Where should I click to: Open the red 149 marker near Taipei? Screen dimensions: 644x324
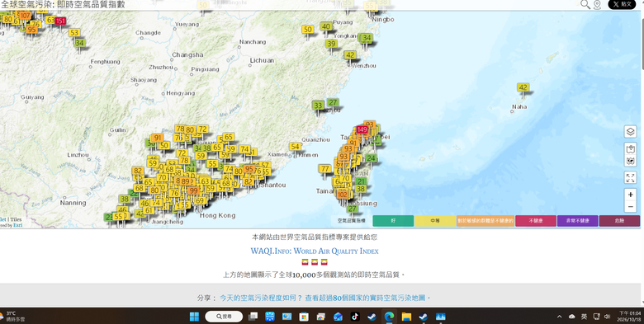362,129
